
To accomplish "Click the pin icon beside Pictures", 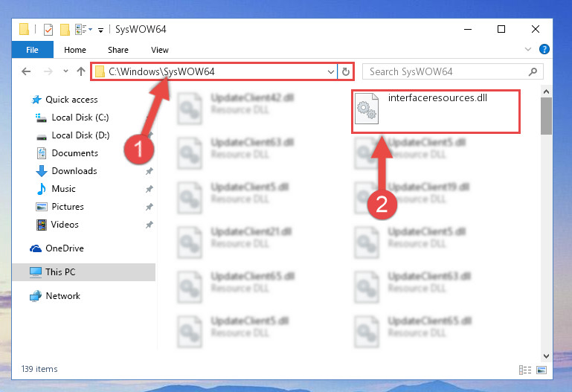I will (x=150, y=207).
